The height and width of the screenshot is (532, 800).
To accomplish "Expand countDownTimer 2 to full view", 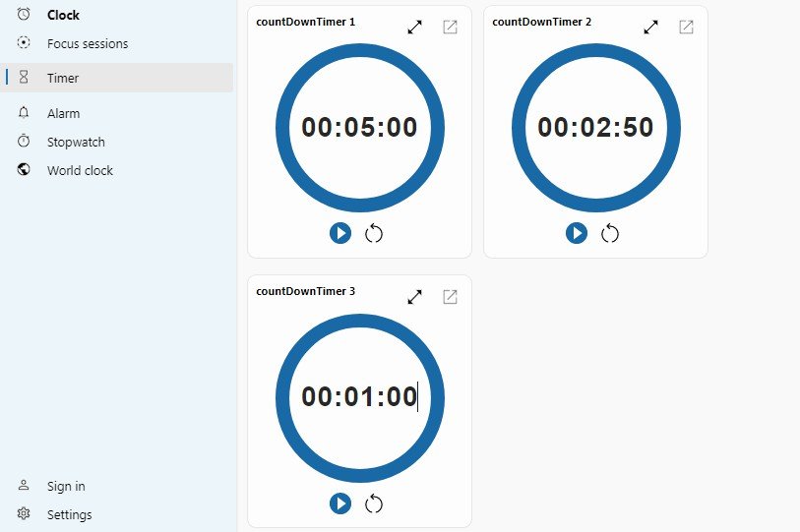I will 651,27.
